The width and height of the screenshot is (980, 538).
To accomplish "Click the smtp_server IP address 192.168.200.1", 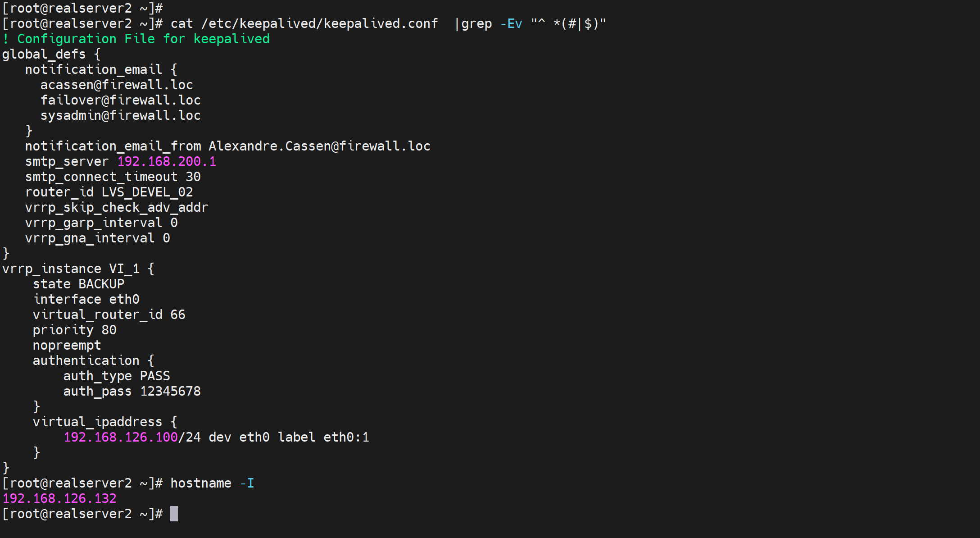I will pos(167,161).
